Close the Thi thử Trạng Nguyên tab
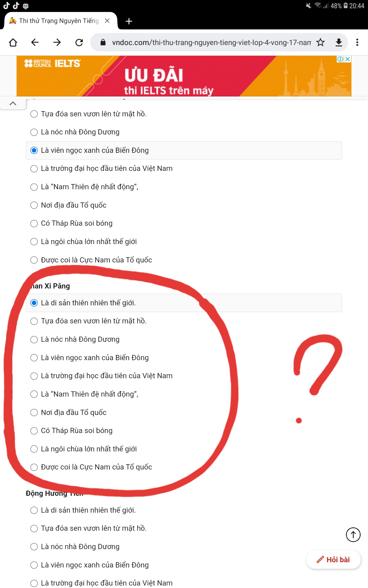 (107, 21)
